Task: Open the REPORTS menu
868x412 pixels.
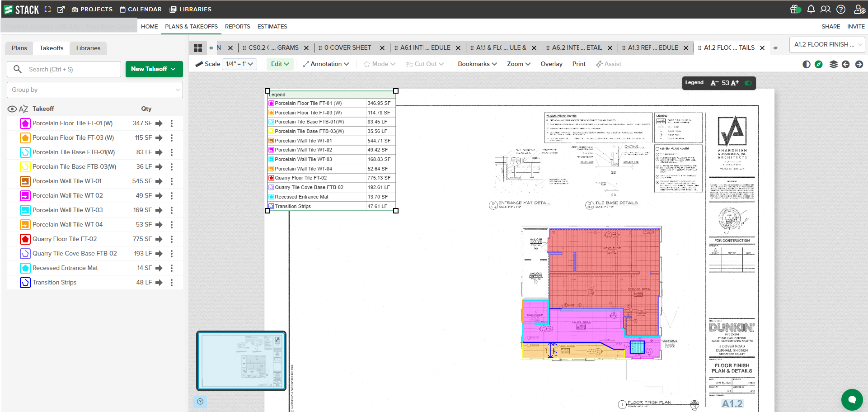Action: [237, 27]
